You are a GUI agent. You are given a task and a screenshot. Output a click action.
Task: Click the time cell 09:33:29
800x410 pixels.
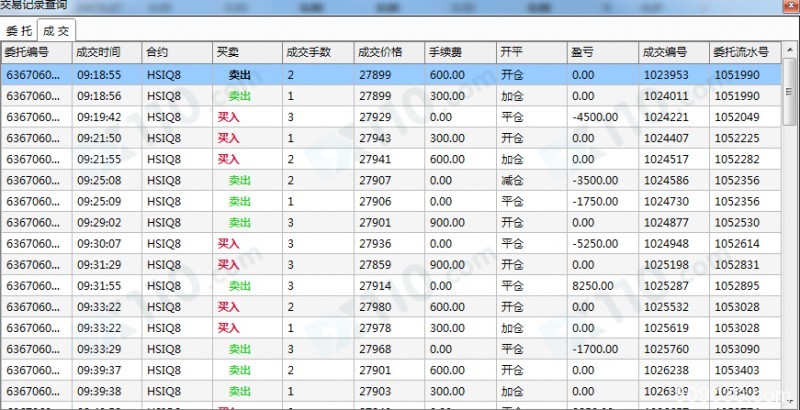[x=99, y=349]
